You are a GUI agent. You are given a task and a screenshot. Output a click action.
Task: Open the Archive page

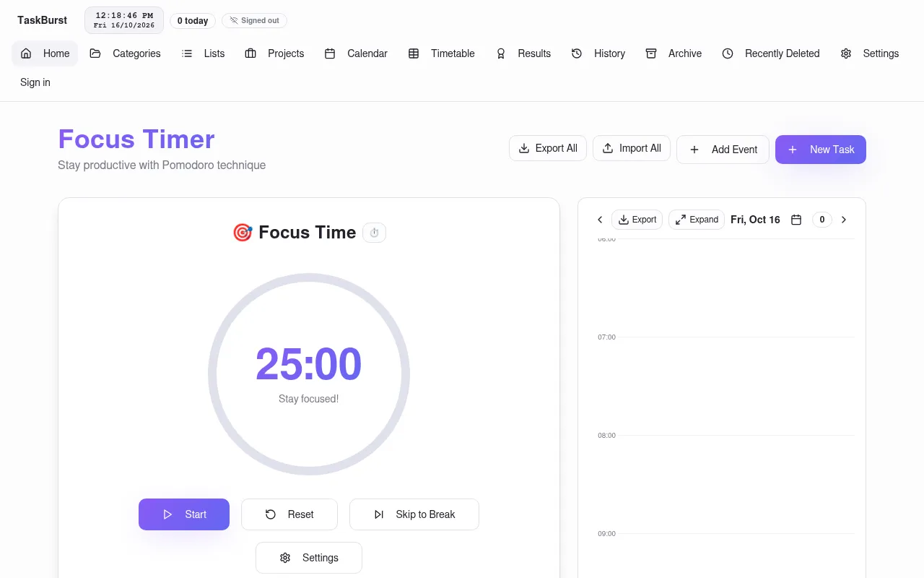(x=674, y=53)
